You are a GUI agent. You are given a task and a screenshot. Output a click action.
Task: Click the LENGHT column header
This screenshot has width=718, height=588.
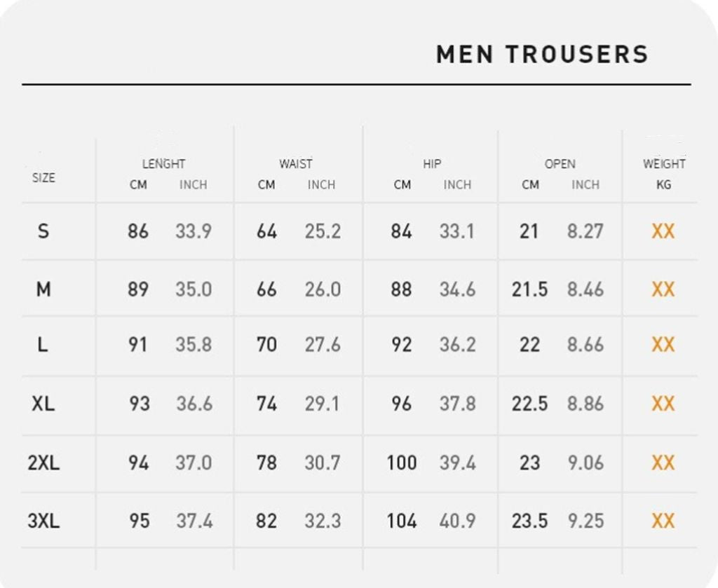[163, 164]
